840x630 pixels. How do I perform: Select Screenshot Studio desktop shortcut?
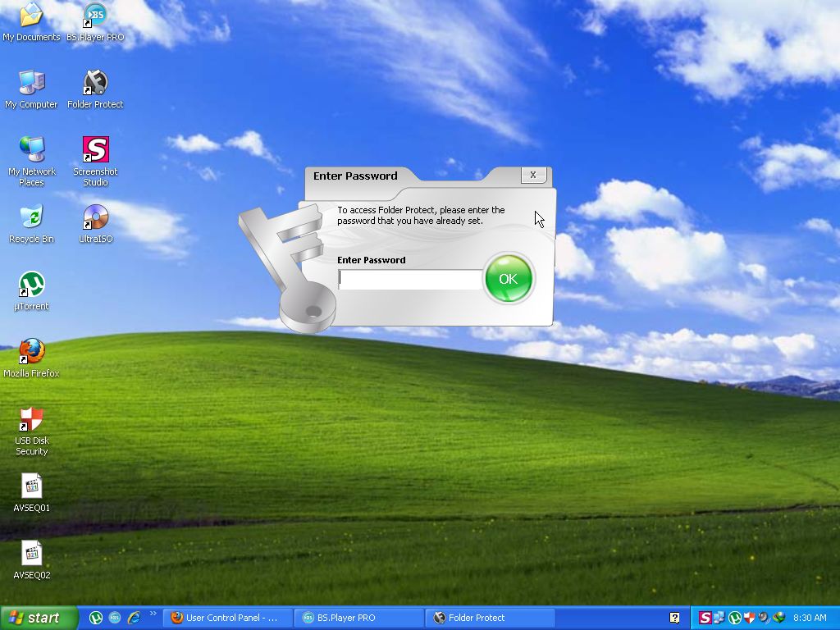(95, 162)
